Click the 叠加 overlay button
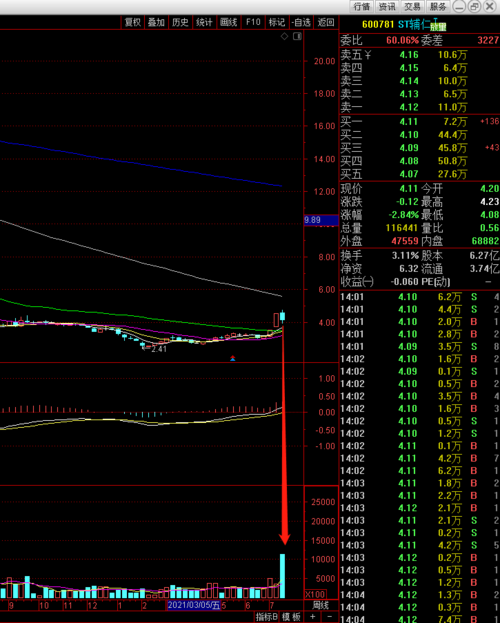This screenshot has height=623, width=500. click(156, 22)
